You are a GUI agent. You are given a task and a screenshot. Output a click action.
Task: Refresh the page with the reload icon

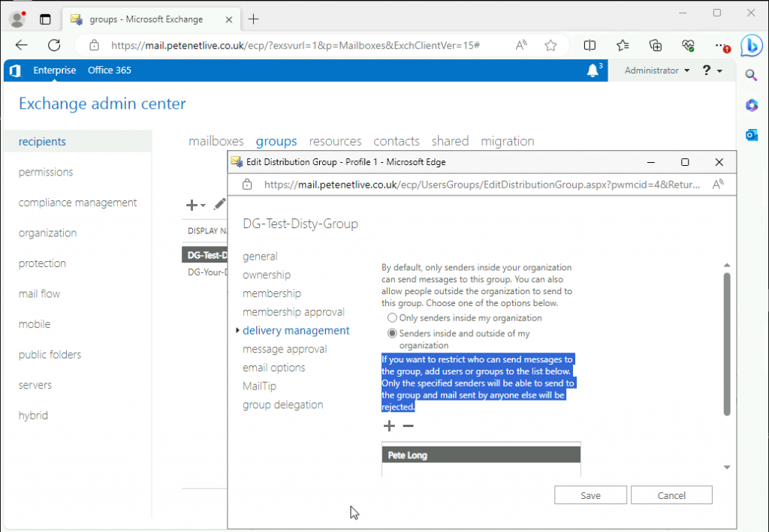click(53, 45)
